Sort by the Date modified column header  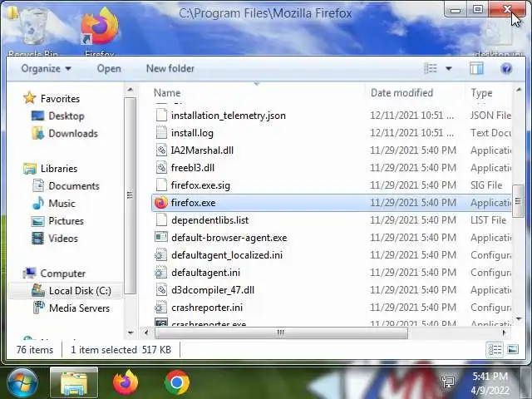point(401,93)
